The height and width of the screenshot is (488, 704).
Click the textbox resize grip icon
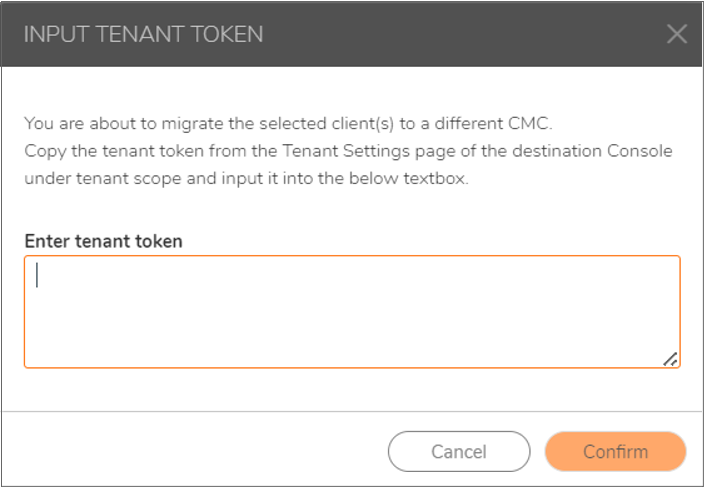(x=669, y=359)
